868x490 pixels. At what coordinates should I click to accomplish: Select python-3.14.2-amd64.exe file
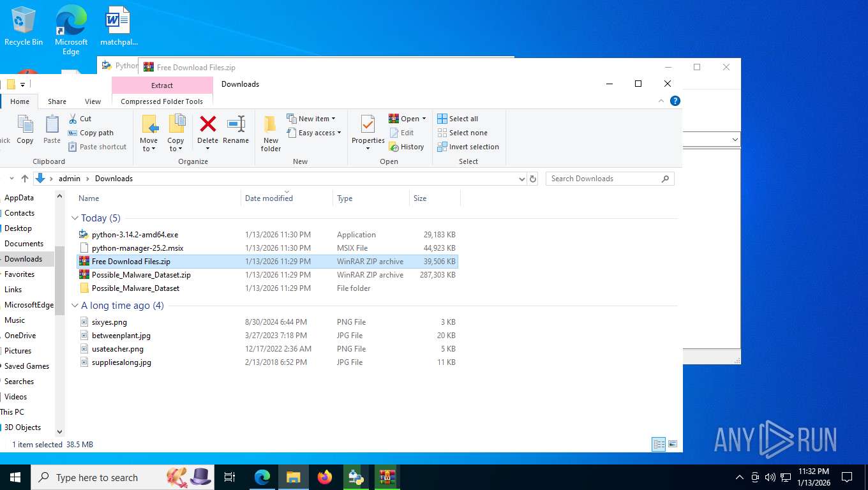(x=267, y=235)
